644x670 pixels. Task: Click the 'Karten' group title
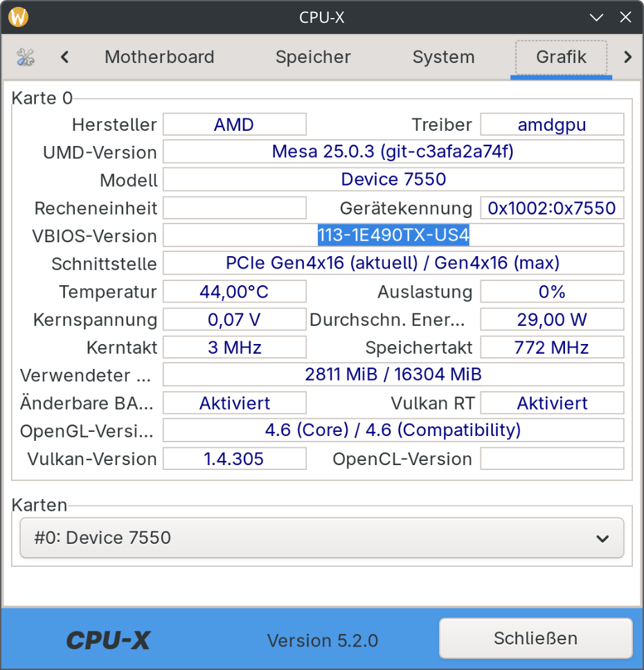tap(39, 505)
